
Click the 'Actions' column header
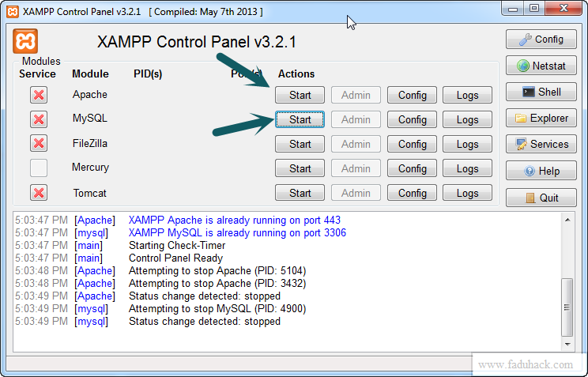tap(296, 74)
